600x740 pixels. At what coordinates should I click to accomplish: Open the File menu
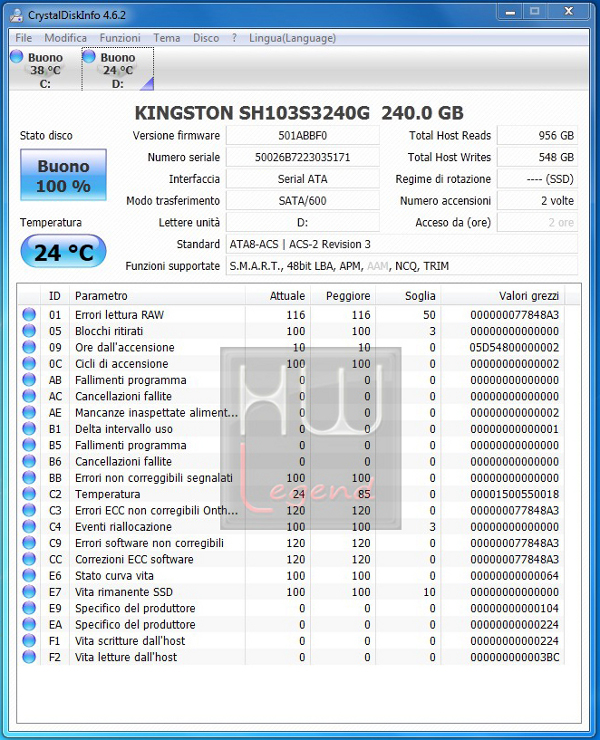point(24,38)
